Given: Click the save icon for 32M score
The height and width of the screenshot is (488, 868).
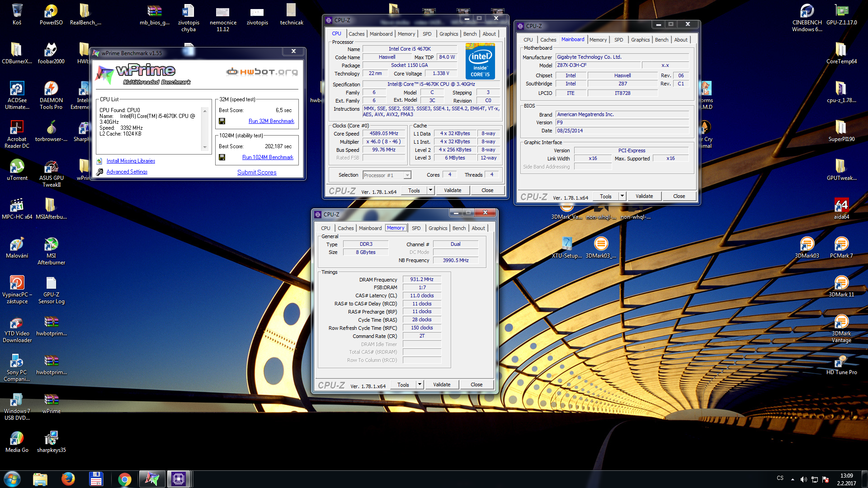Looking at the screenshot, I should pyautogui.click(x=222, y=121).
